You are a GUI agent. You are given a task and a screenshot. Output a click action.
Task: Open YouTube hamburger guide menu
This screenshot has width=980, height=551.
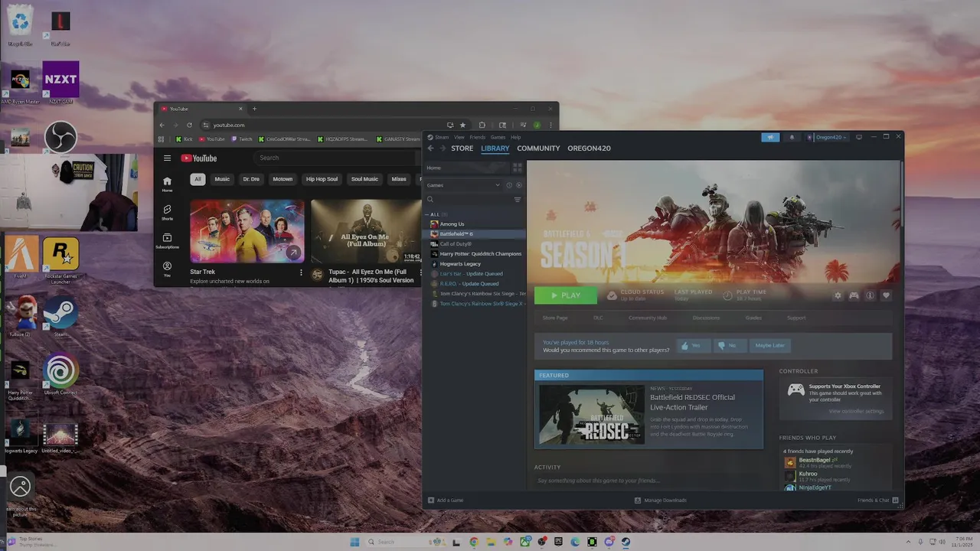click(x=167, y=158)
